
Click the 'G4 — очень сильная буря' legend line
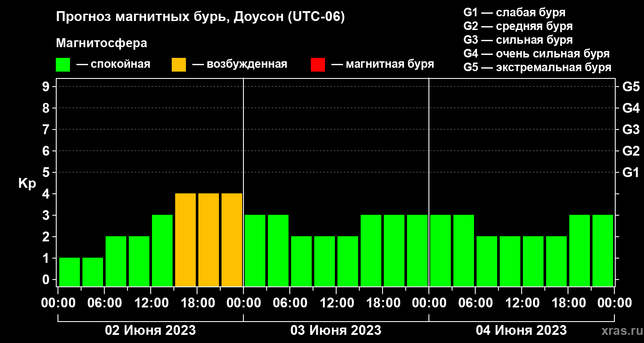[x=537, y=54]
